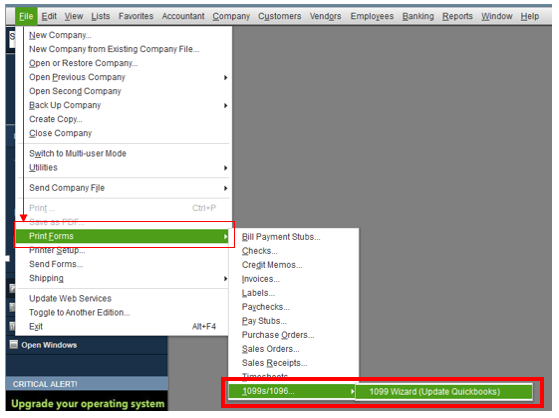Click Exit in the File menu
Screen dimensions: 559x418
36,327
